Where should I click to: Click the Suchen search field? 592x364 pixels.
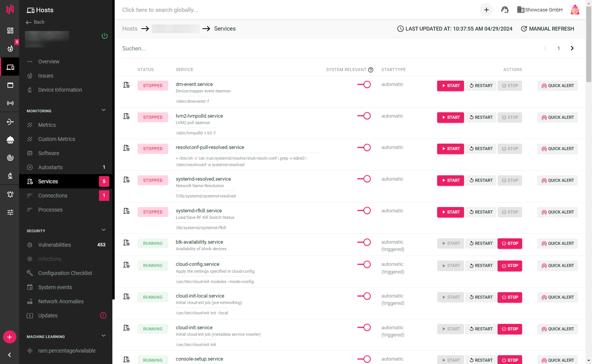pos(229,49)
